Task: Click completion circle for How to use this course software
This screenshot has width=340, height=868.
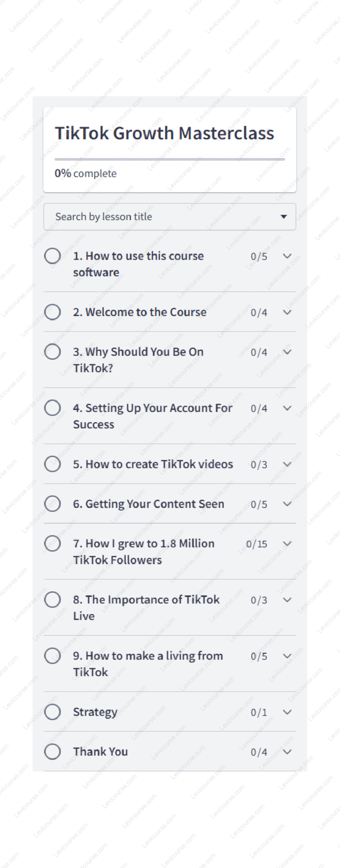Action: point(53,256)
